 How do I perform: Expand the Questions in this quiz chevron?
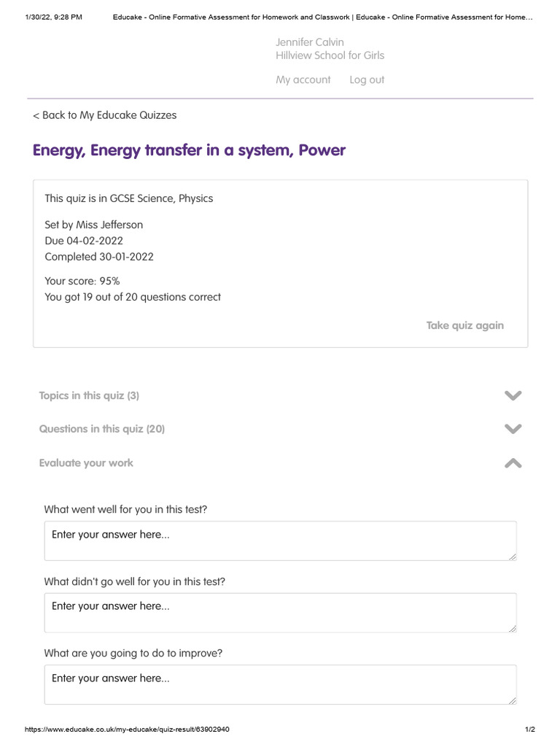tap(513, 429)
